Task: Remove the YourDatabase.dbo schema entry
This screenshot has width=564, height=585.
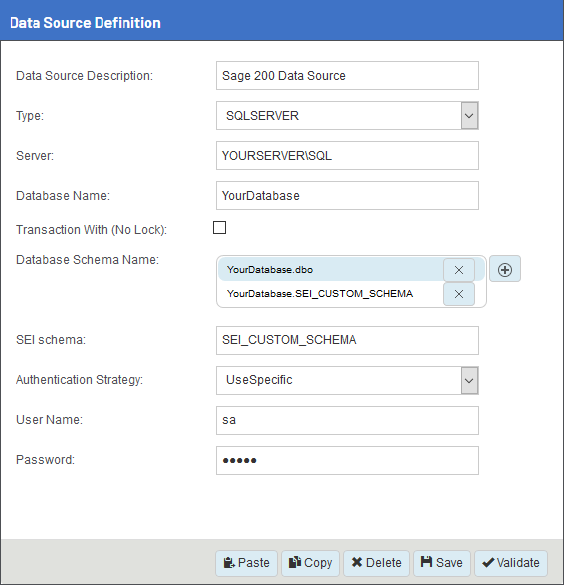Action: pos(459,270)
